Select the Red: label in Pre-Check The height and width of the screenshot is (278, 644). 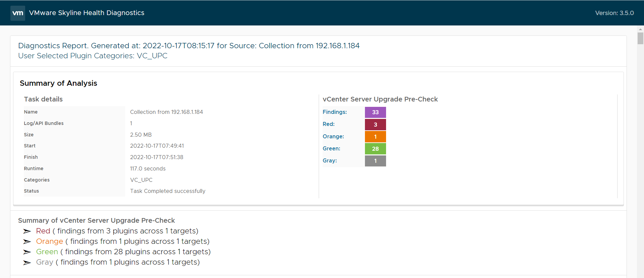tap(329, 124)
